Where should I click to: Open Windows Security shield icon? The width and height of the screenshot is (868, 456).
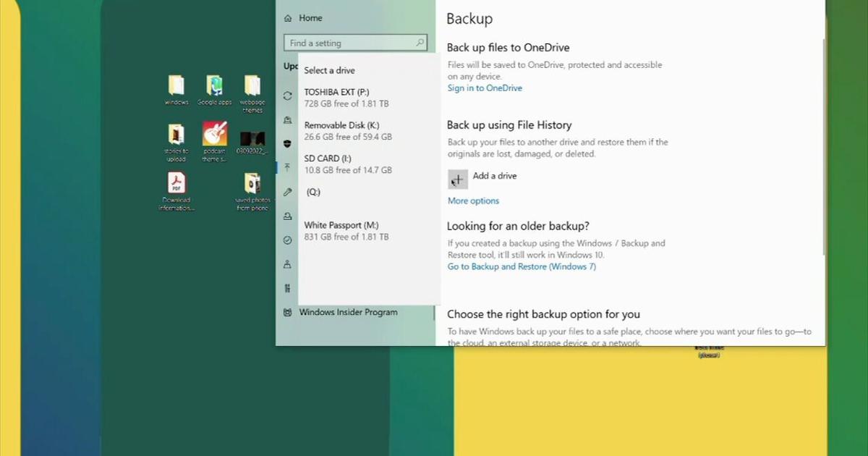288,143
